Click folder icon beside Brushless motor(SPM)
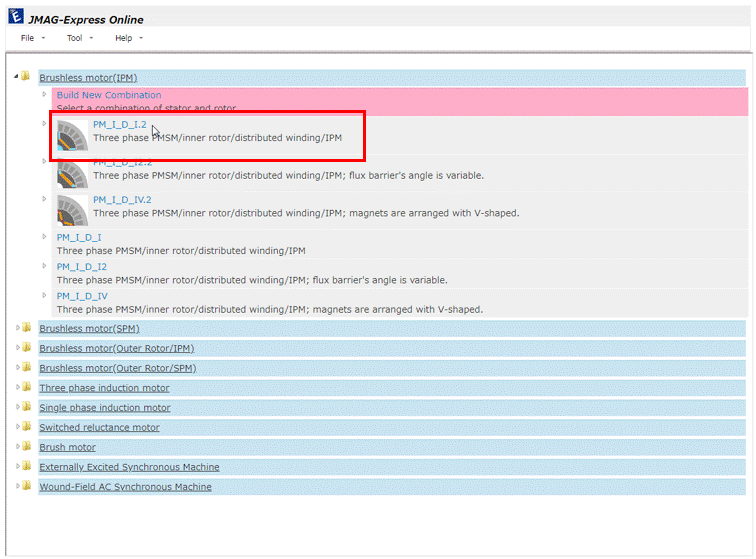The height and width of the screenshot is (559, 756). pos(27,328)
